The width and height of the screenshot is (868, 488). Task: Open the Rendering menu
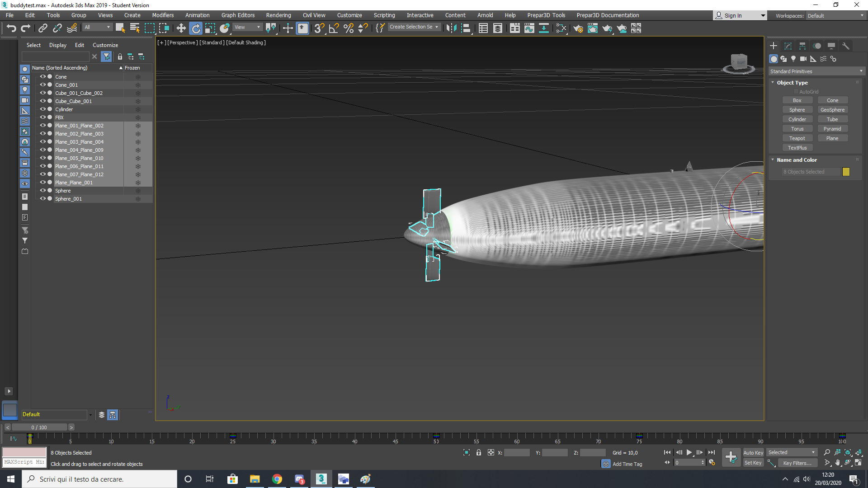point(278,15)
